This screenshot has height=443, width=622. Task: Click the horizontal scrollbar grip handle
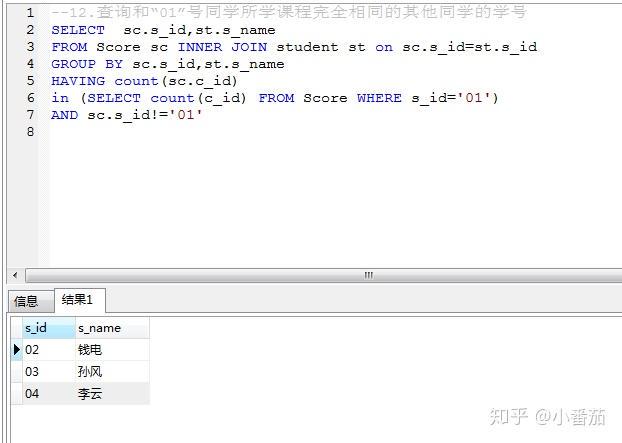click(x=369, y=275)
